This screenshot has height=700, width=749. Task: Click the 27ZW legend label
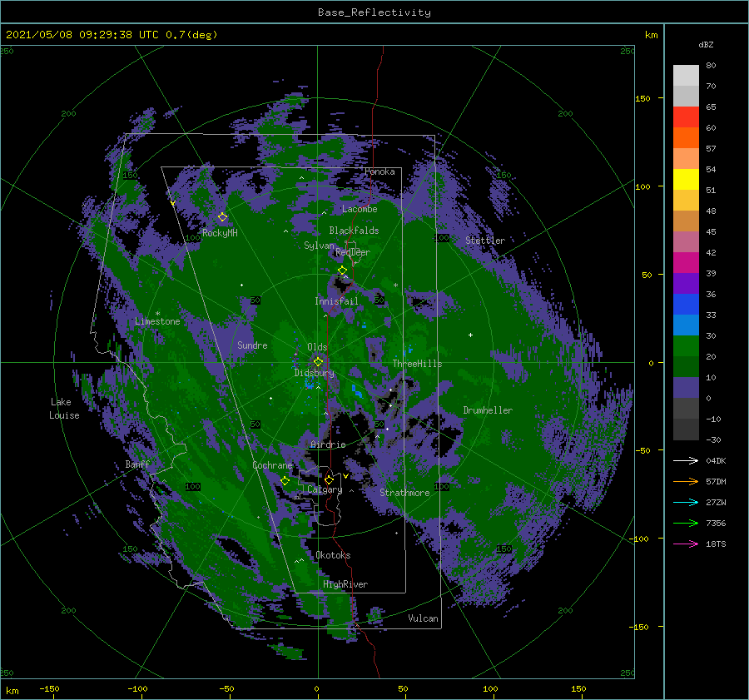716,502
